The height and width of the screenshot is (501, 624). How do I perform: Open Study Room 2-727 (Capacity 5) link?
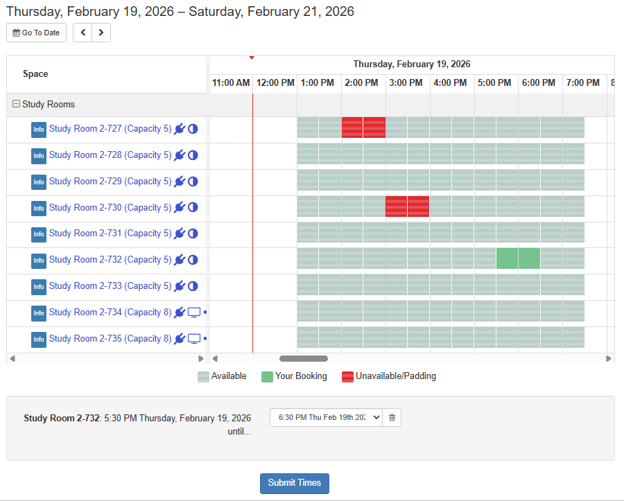point(110,129)
